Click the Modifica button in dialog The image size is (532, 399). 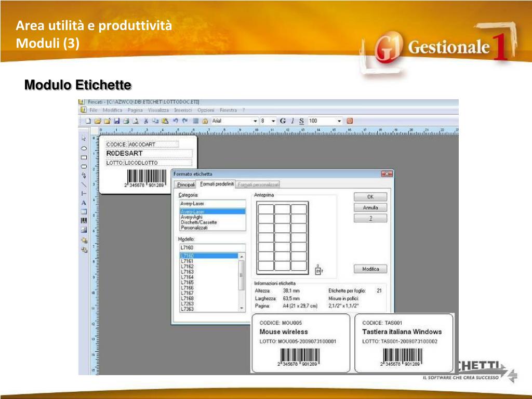pos(370,269)
